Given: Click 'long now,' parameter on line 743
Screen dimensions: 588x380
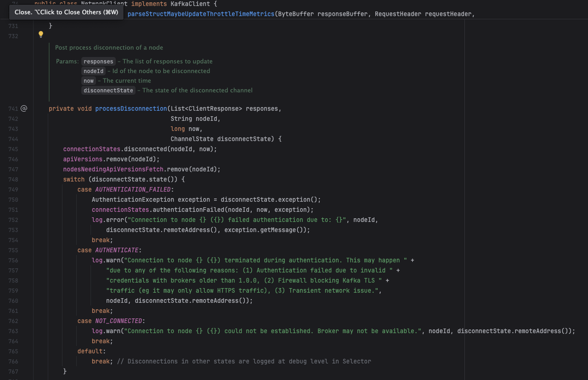Looking at the screenshot, I should coord(187,129).
